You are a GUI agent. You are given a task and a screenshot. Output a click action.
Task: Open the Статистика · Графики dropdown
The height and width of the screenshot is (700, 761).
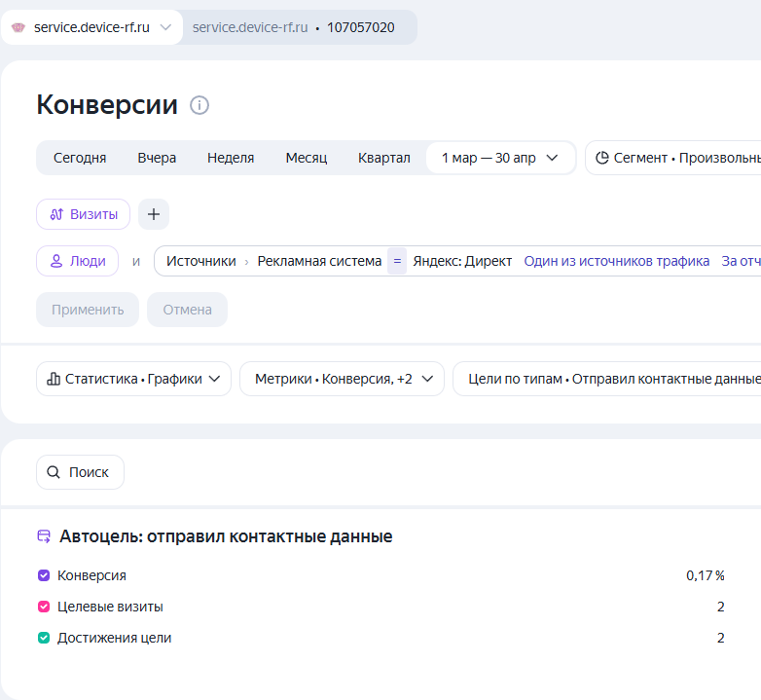[133, 379]
